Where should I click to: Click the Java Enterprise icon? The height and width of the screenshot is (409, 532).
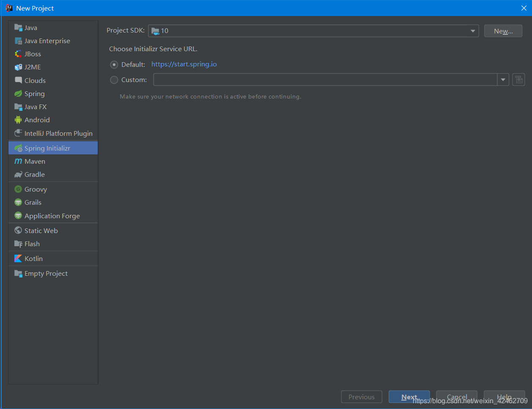pos(18,41)
